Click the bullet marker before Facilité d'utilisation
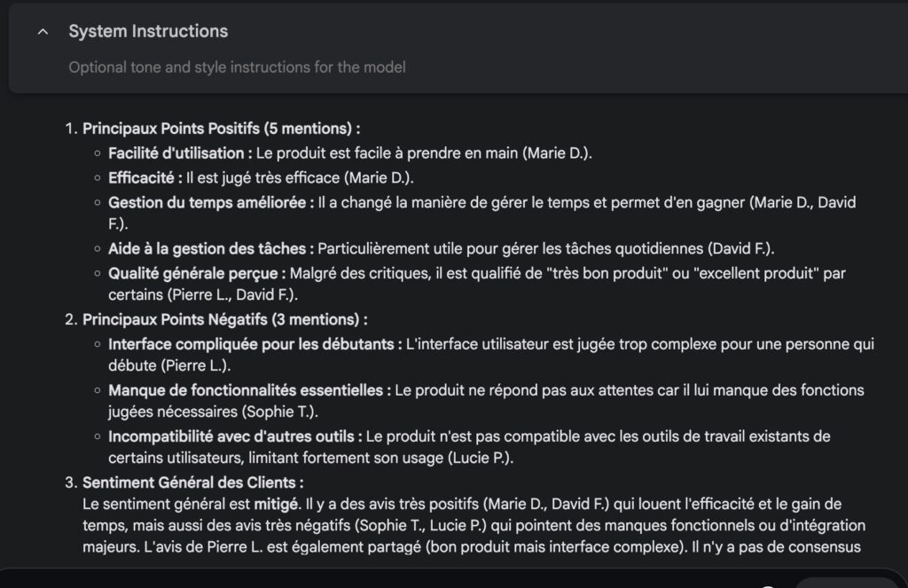This screenshot has width=908, height=588. (98, 153)
